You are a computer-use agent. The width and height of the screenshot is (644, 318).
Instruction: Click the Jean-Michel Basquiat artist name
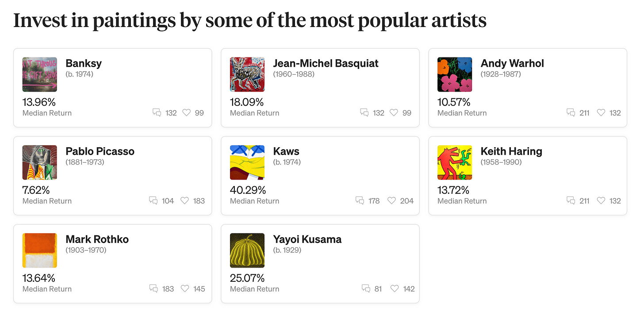click(326, 63)
